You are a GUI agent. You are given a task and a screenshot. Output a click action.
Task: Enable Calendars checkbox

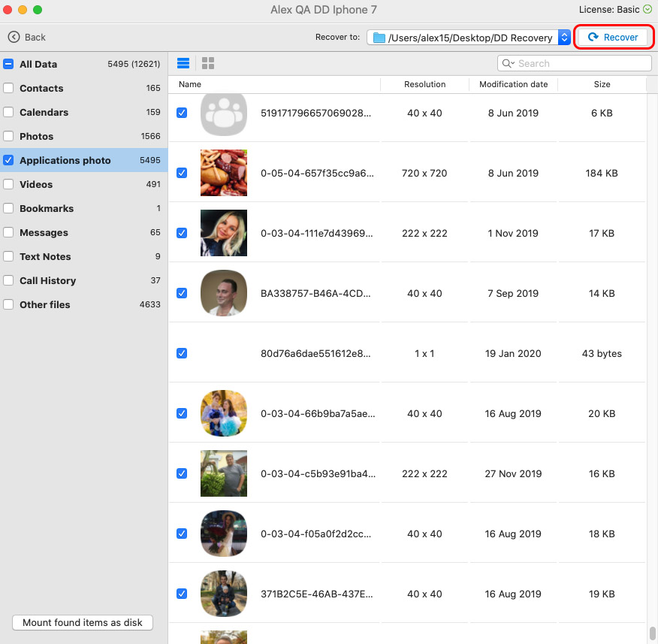(x=8, y=112)
